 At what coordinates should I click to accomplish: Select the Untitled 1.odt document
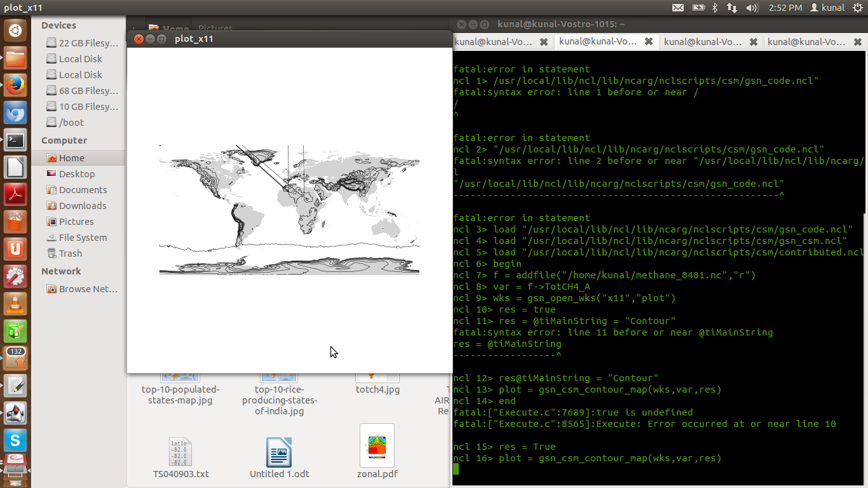point(279,452)
